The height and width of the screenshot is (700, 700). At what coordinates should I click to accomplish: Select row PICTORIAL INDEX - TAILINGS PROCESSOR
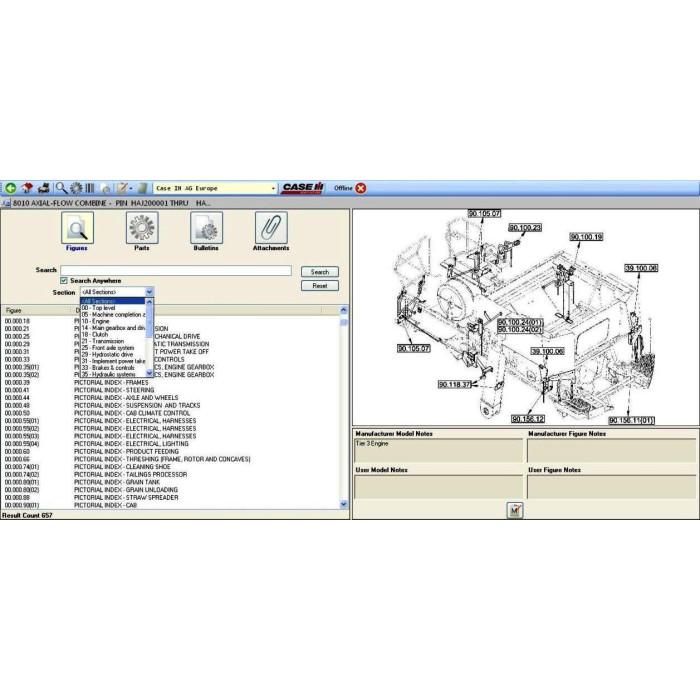pyautogui.click(x=172, y=475)
